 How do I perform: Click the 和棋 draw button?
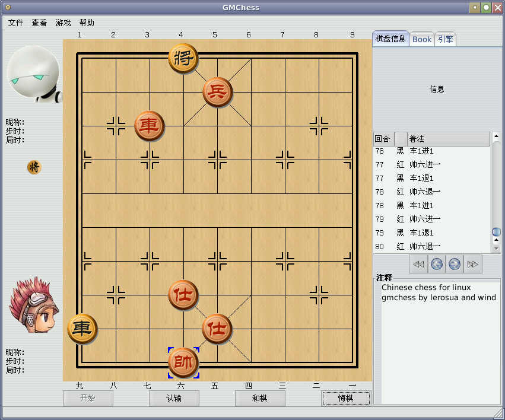coord(260,399)
